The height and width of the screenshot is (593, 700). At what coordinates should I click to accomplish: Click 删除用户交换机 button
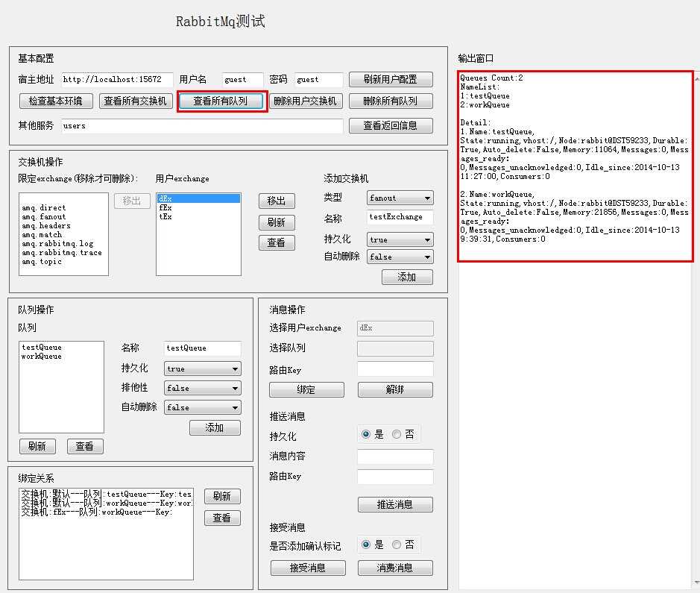(x=306, y=101)
